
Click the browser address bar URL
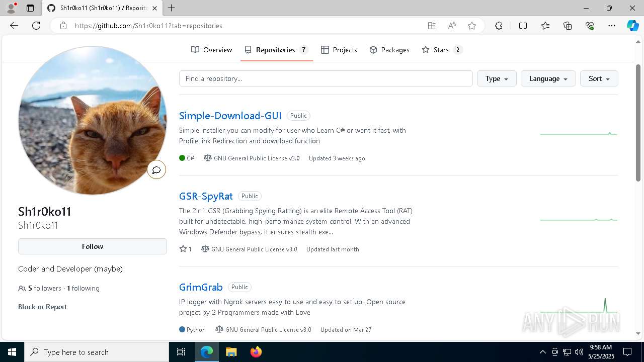pyautogui.click(x=148, y=26)
